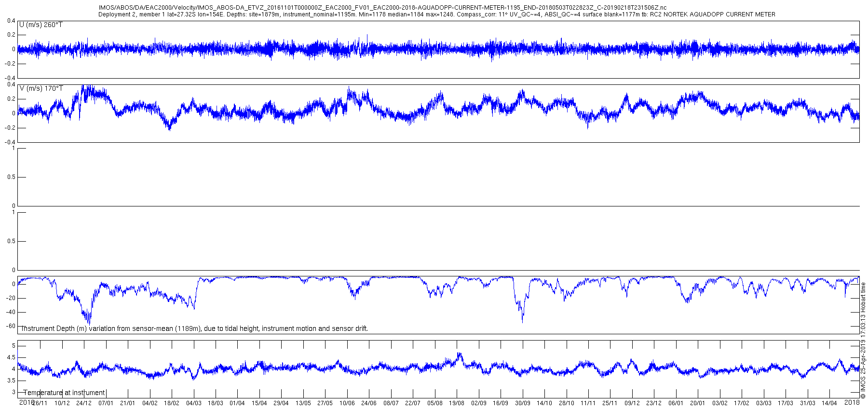Select the 'U (m/s) 260°T' panel label

click(x=41, y=25)
